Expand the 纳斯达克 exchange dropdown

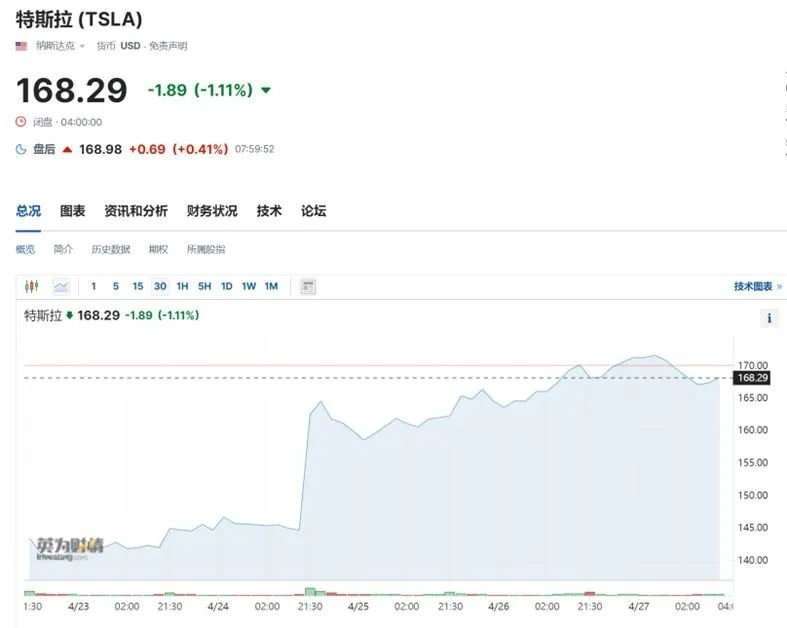(x=60, y=46)
